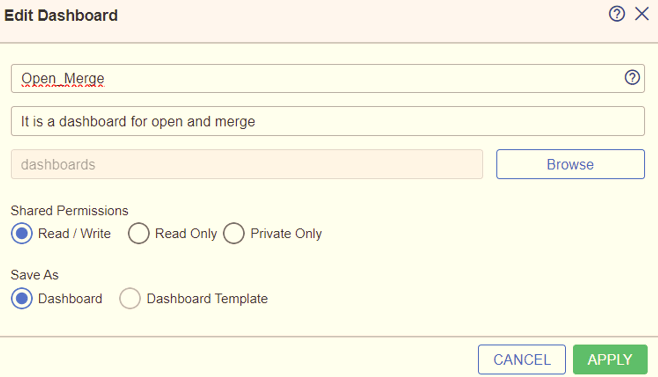Click the 'Private Only' label text
The image size is (658, 377).
286,233
